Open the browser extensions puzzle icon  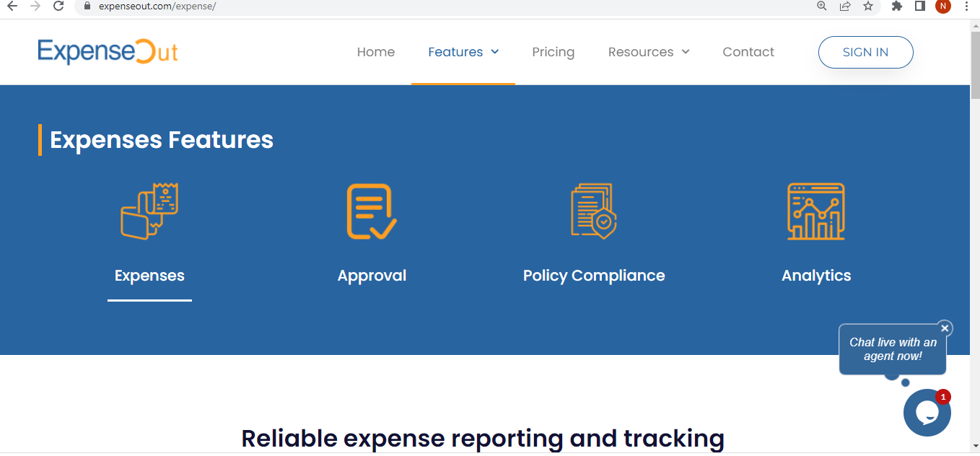[896, 7]
